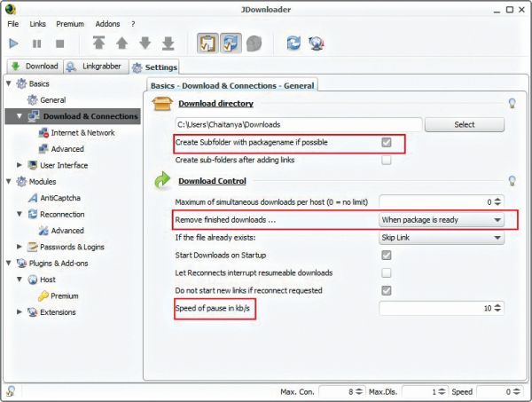Click lightbulb hint beside Download directory
Viewport: 532px width, 402px height.
tap(512, 103)
